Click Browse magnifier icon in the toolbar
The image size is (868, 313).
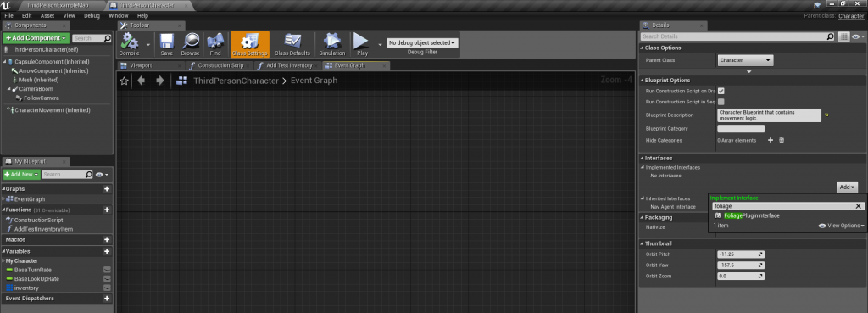click(191, 44)
